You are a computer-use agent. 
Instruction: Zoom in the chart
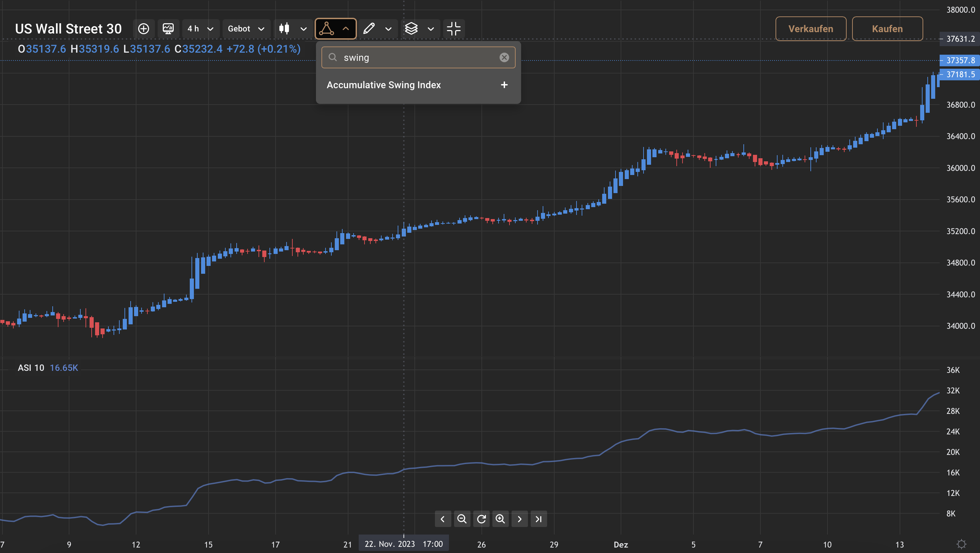tap(500, 519)
